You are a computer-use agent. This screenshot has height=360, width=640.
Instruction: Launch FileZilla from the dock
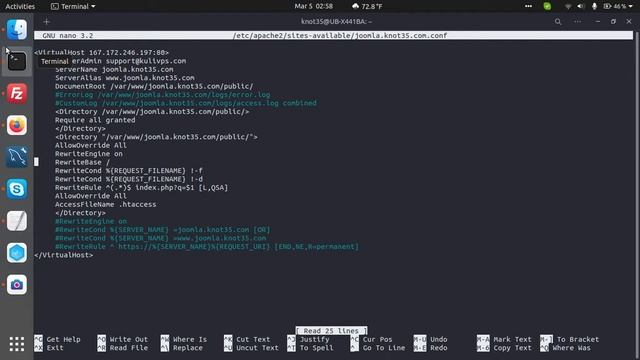(17, 93)
